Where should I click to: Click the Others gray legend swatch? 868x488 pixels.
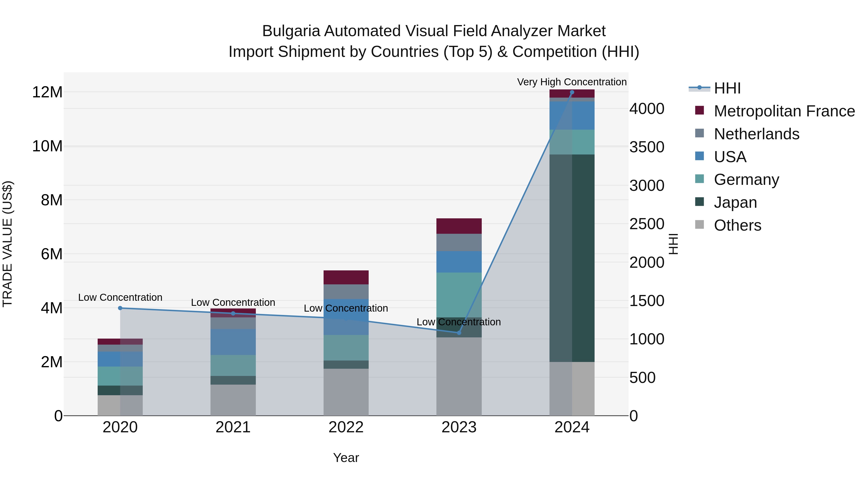click(x=699, y=224)
